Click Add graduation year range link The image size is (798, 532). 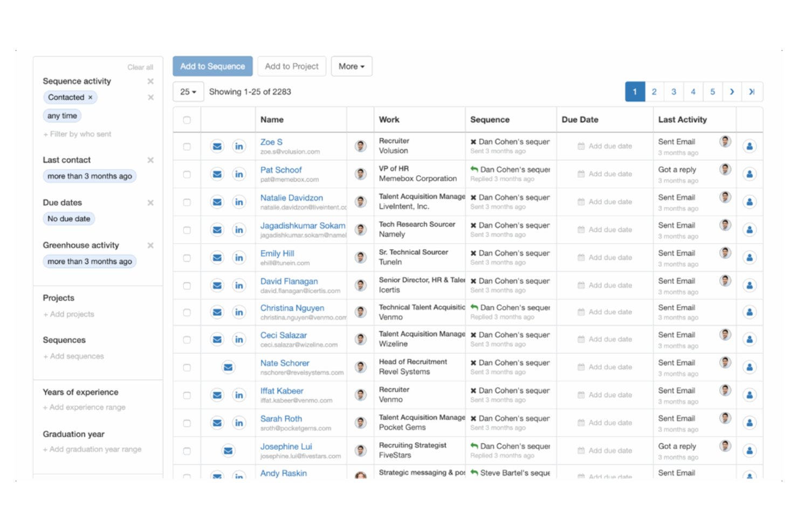click(92, 450)
